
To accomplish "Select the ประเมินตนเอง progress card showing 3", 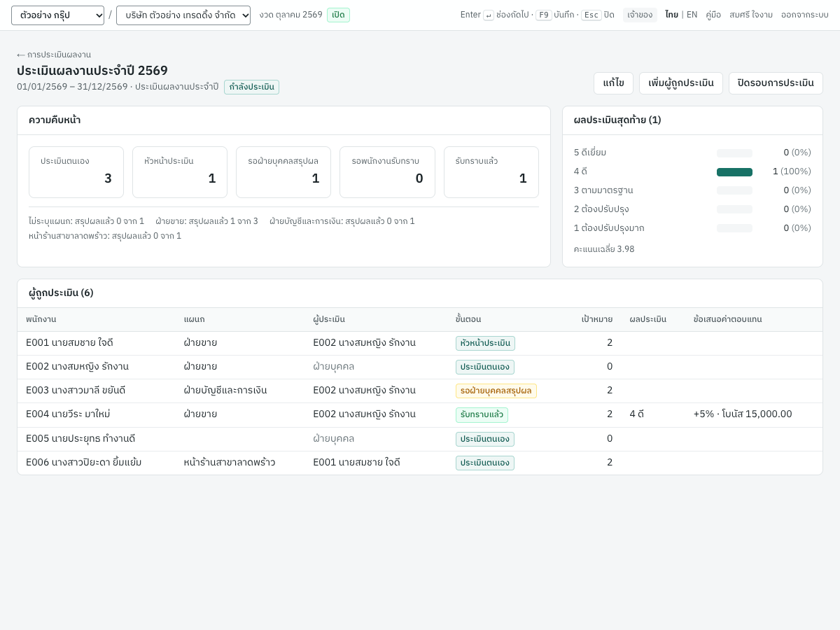I will (x=76, y=172).
